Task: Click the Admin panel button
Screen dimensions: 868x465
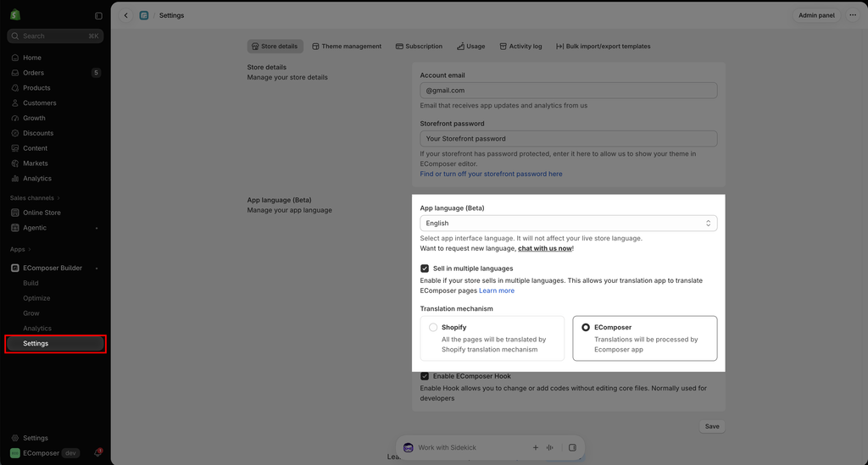Action: 816,15
